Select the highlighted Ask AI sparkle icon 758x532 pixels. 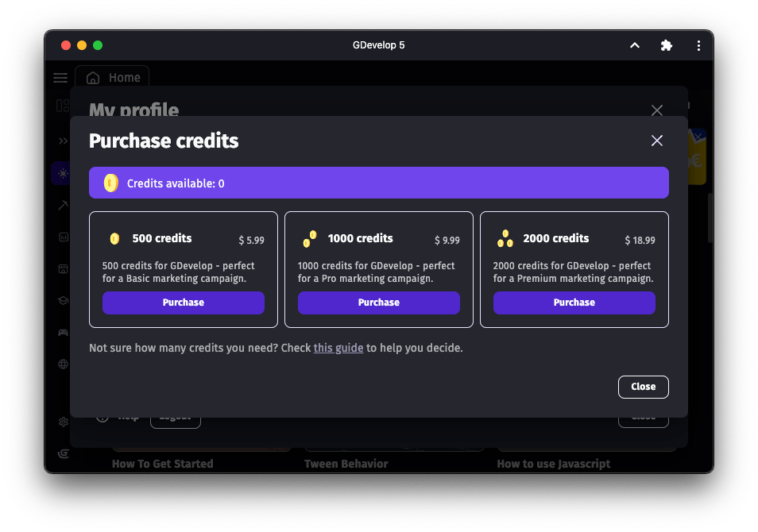(x=63, y=172)
